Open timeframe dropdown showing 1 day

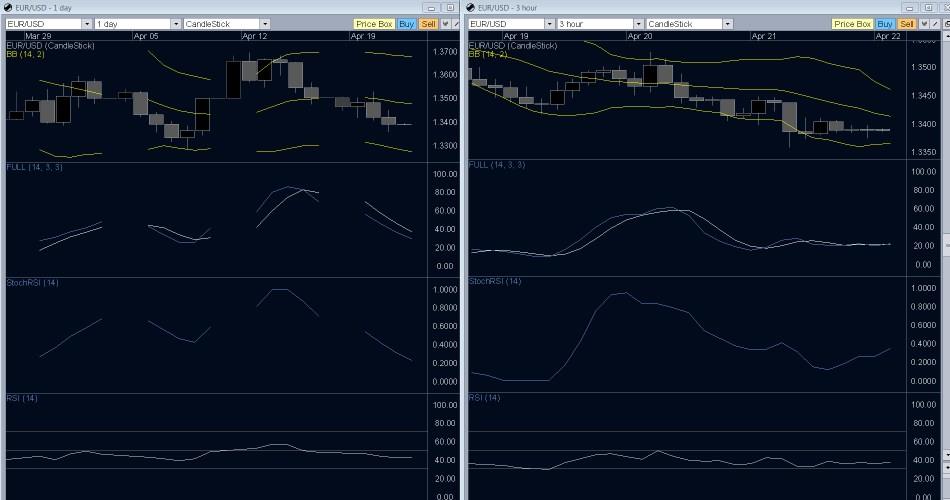point(176,24)
